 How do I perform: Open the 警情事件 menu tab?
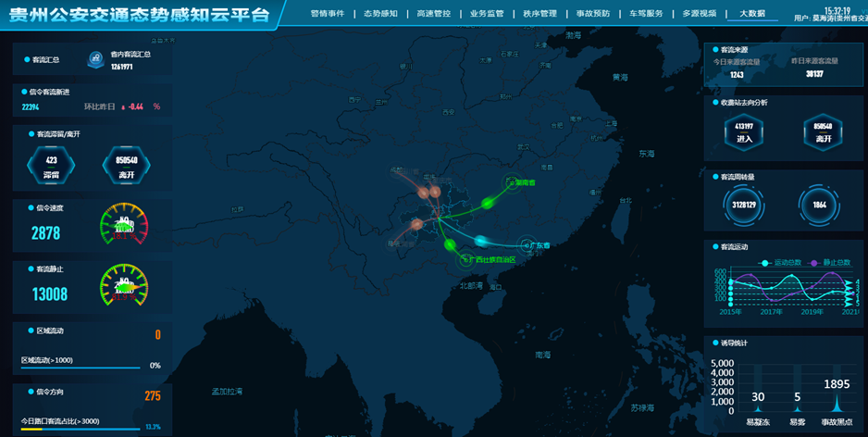(x=327, y=14)
